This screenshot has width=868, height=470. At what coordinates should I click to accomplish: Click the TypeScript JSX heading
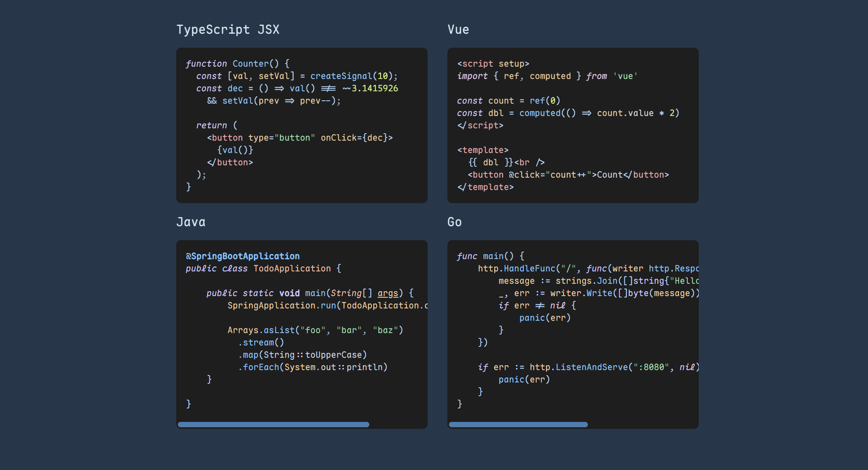coord(228,30)
